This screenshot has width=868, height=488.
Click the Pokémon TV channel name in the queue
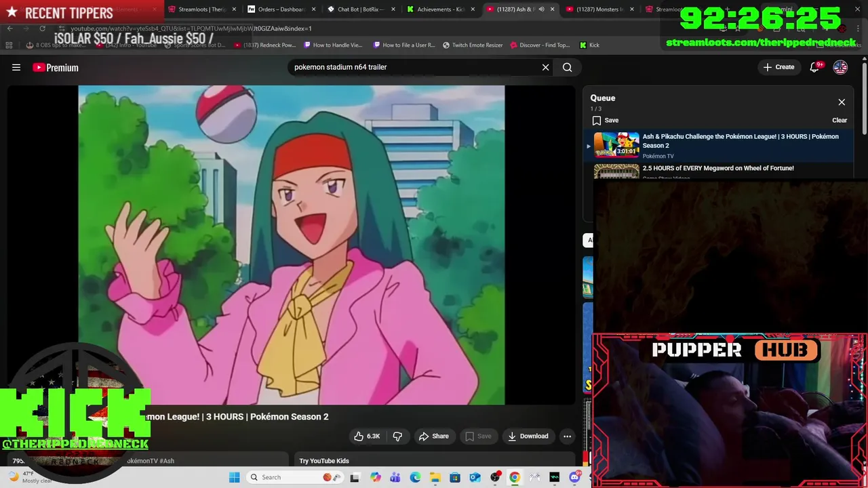pos(658,156)
